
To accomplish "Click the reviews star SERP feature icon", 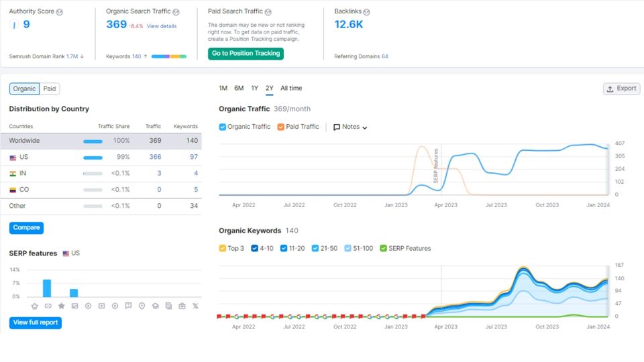I will [x=61, y=306].
